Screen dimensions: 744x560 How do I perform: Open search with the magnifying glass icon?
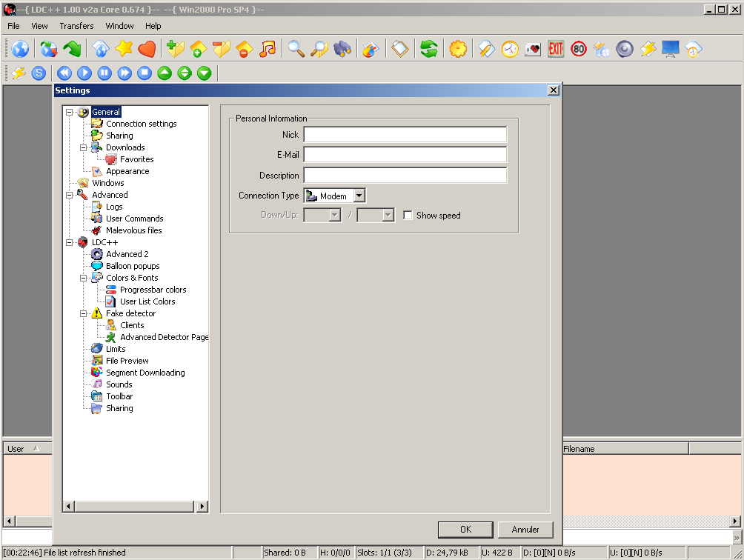296,49
